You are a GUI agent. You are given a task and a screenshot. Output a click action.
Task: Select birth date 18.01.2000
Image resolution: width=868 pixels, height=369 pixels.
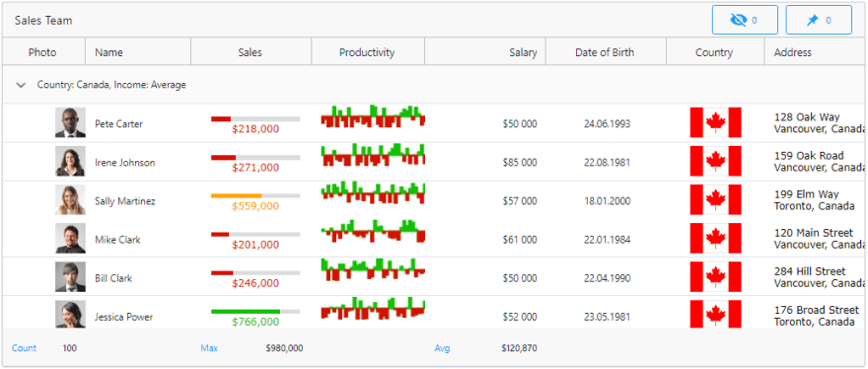click(x=607, y=201)
